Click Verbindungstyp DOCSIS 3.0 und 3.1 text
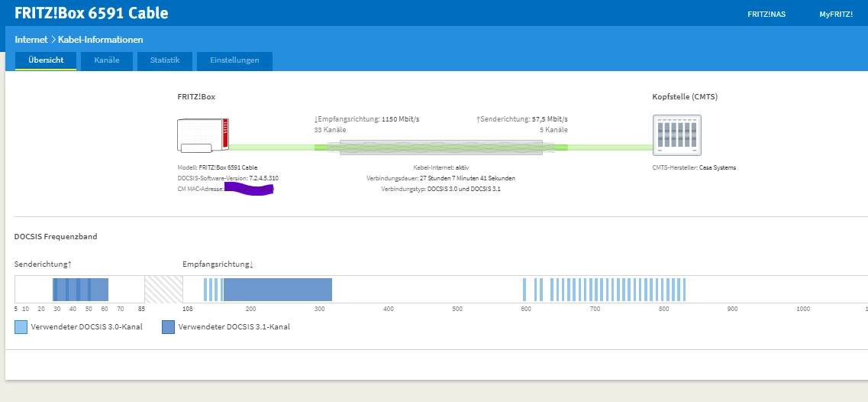This screenshot has height=402, width=868. tap(440, 190)
